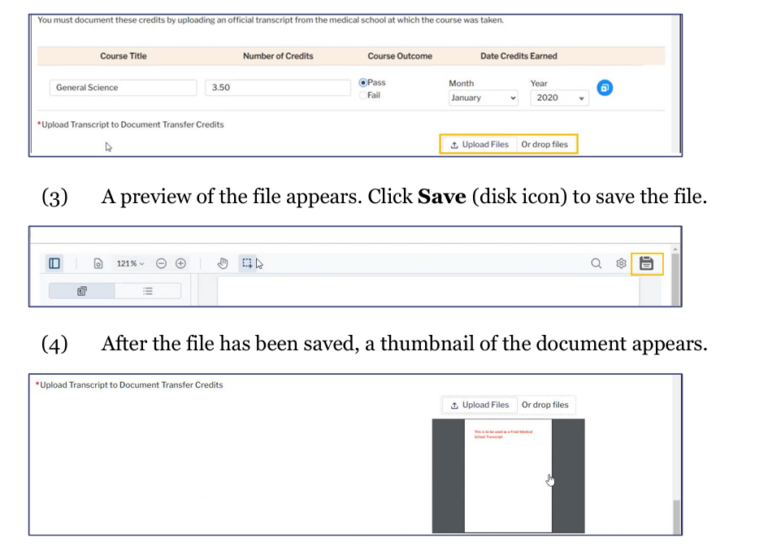Select the Fail course outcome
Image resolution: width=768 pixels, height=560 pixels.
click(363, 95)
